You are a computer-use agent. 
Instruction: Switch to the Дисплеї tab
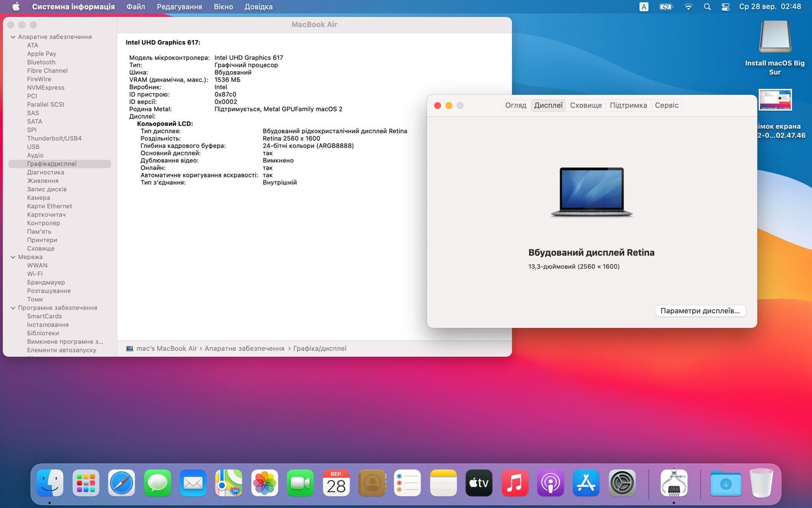[548, 105]
